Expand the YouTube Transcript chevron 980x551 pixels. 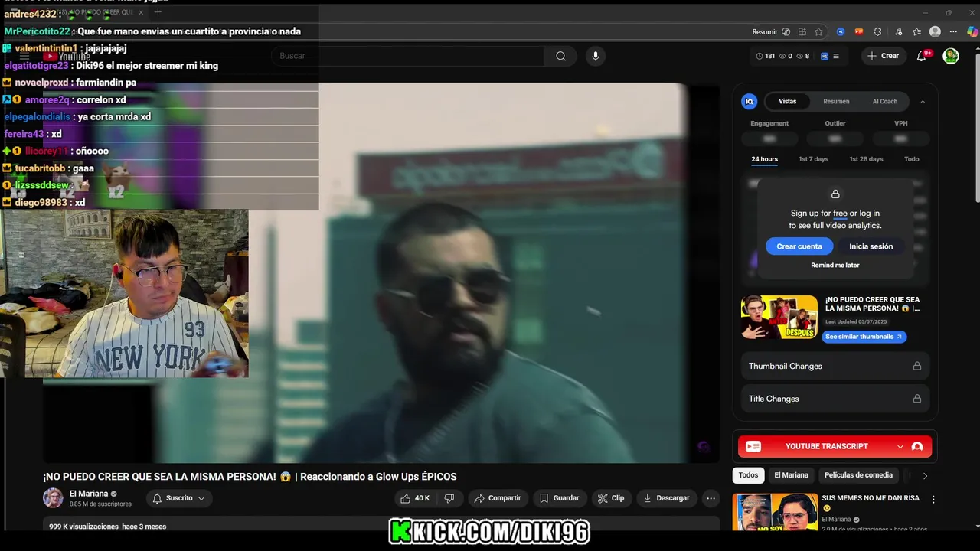point(900,446)
